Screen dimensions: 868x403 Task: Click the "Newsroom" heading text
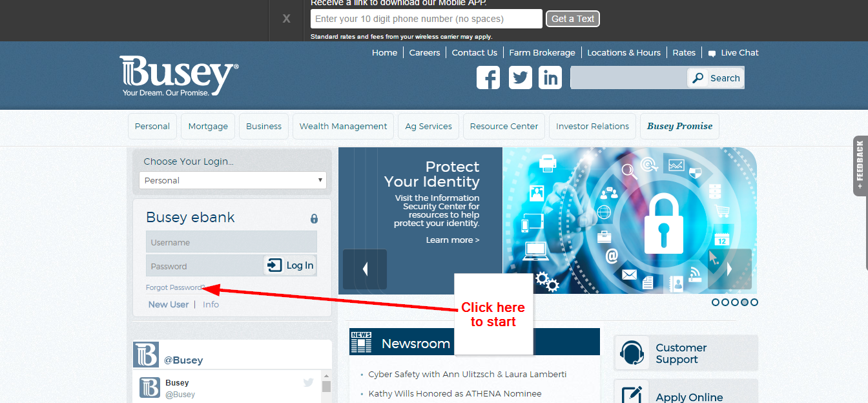click(x=416, y=344)
